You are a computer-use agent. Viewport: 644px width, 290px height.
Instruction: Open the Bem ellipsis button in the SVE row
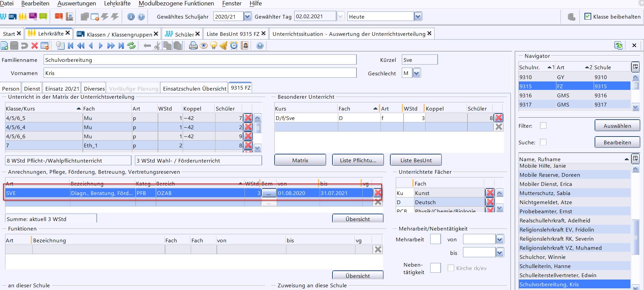point(269,193)
